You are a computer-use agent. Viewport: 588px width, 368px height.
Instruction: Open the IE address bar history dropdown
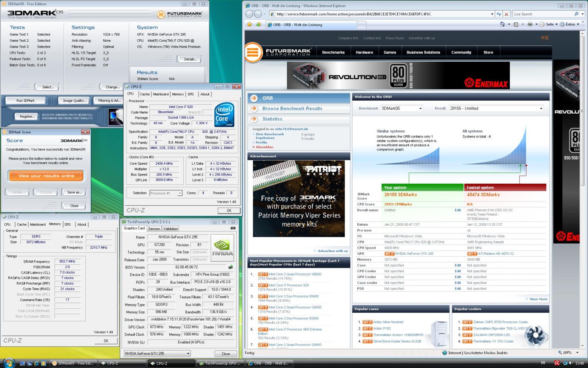492,14
